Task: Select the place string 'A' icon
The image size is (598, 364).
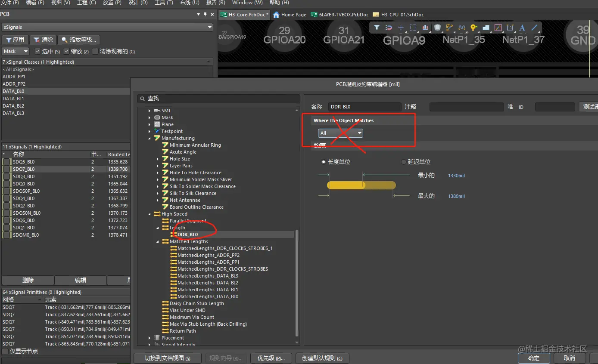Action: [x=522, y=28]
